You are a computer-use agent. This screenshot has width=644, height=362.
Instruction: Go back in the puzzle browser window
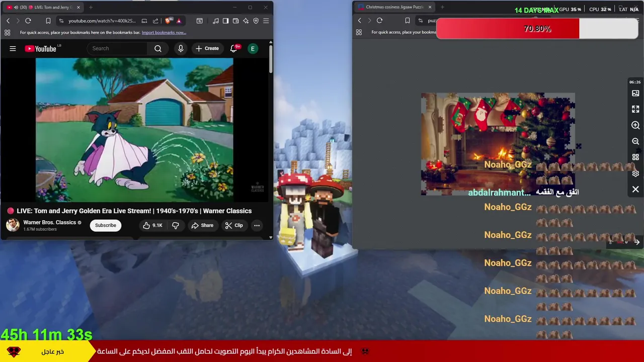click(359, 20)
